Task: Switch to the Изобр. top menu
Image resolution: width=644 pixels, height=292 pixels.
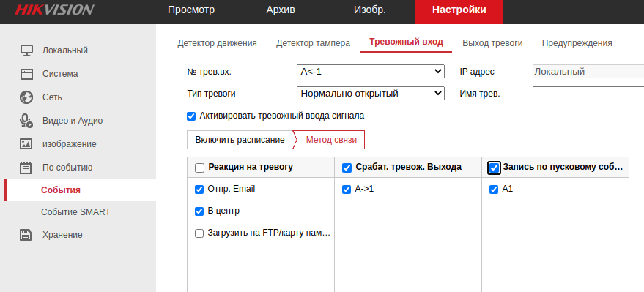Action: coord(370,10)
